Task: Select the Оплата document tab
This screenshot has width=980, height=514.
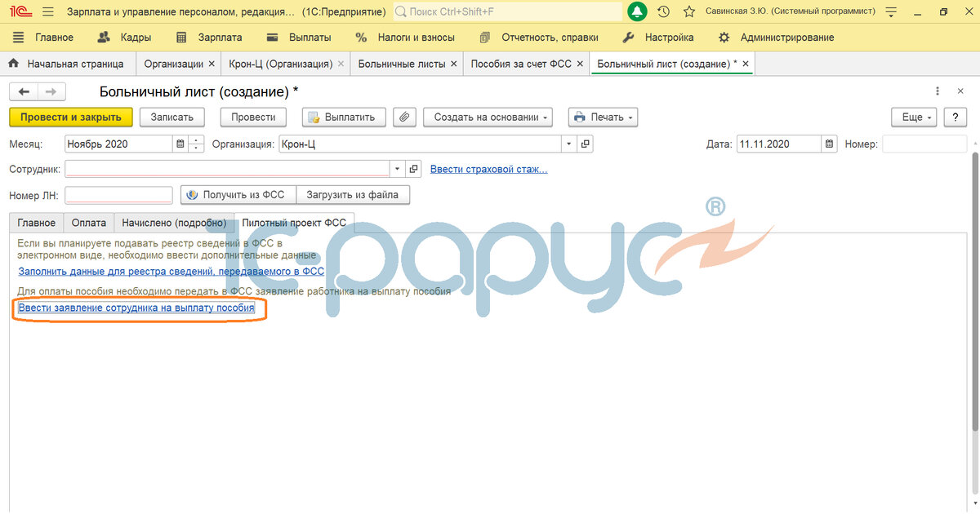Action: pyautogui.click(x=89, y=223)
